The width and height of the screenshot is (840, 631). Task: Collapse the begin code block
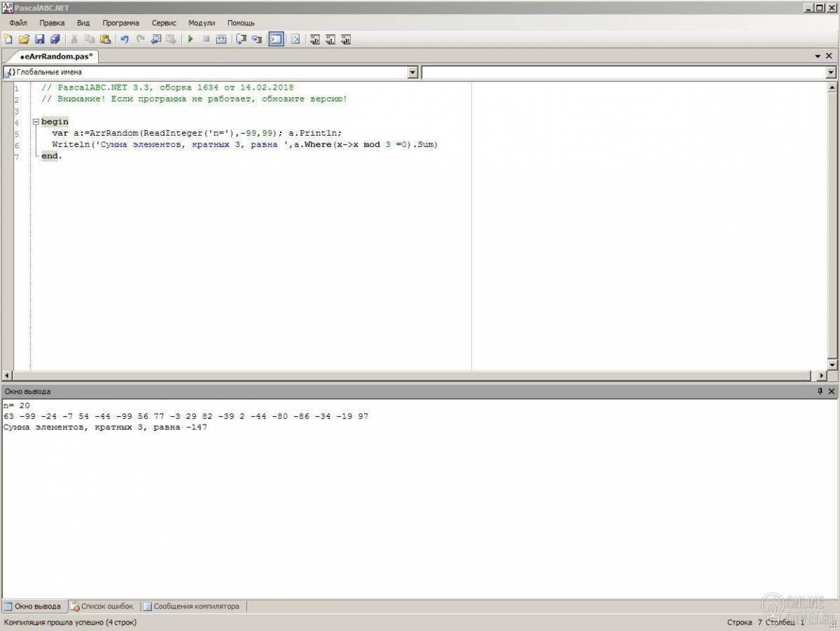pos(36,122)
